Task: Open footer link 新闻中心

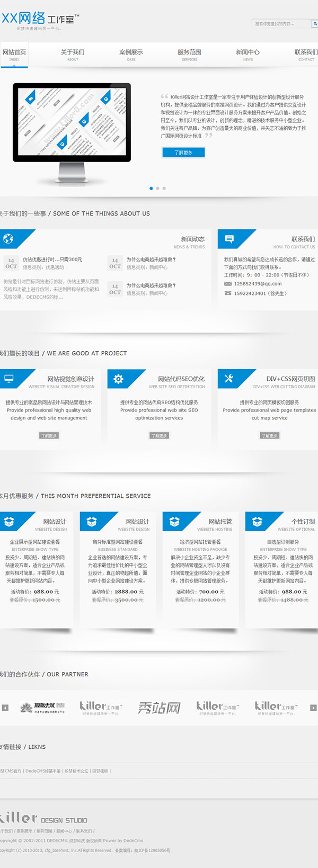Action: tap(64, 831)
